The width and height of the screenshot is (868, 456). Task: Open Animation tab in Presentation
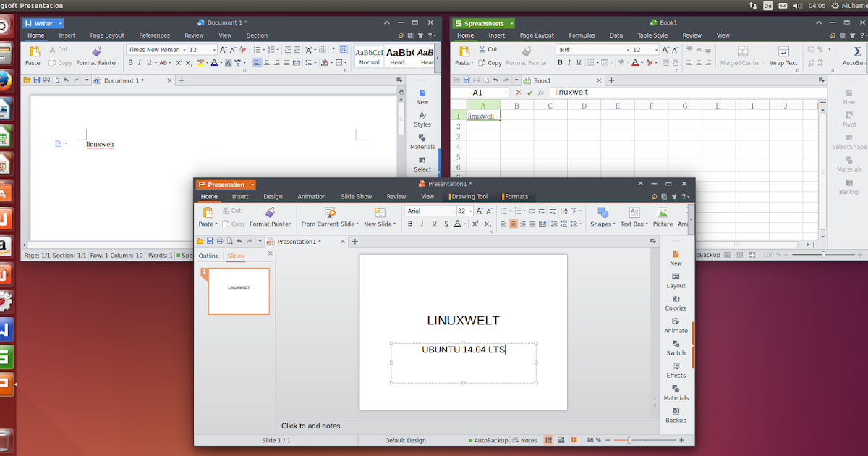[312, 196]
